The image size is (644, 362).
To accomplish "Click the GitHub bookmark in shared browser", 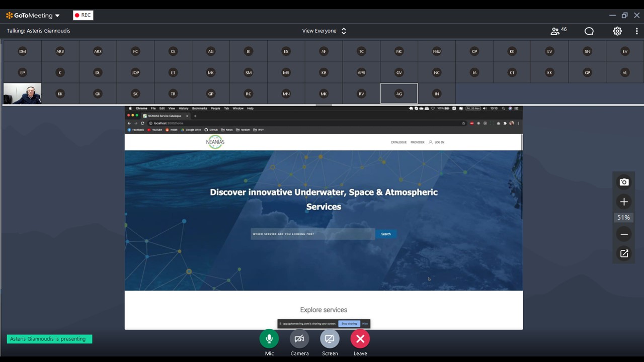I will [211, 130].
